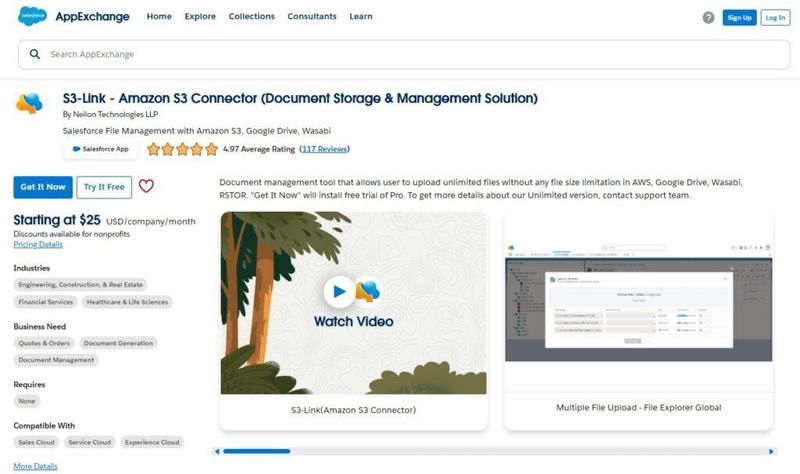This screenshot has height=474, width=800.
Task: Click the Get It Now button
Action: tap(43, 187)
